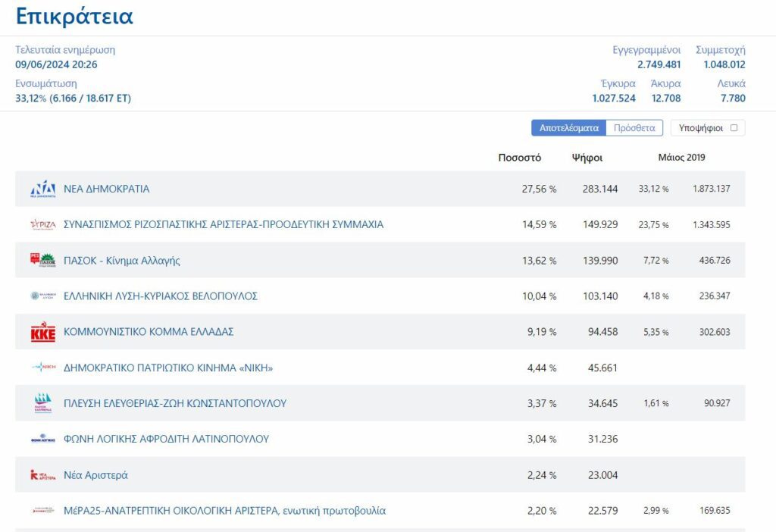Click the vote count 103.140
This screenshot has height=532, width=776.
click(600, 296)
